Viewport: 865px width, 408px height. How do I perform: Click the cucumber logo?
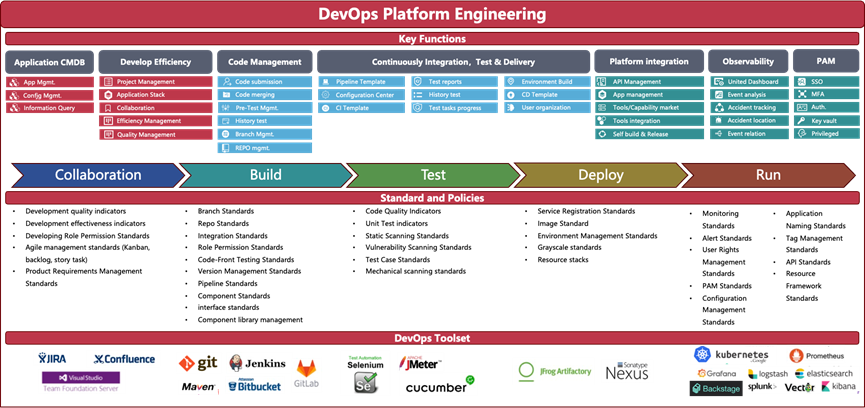click(439, 385)
